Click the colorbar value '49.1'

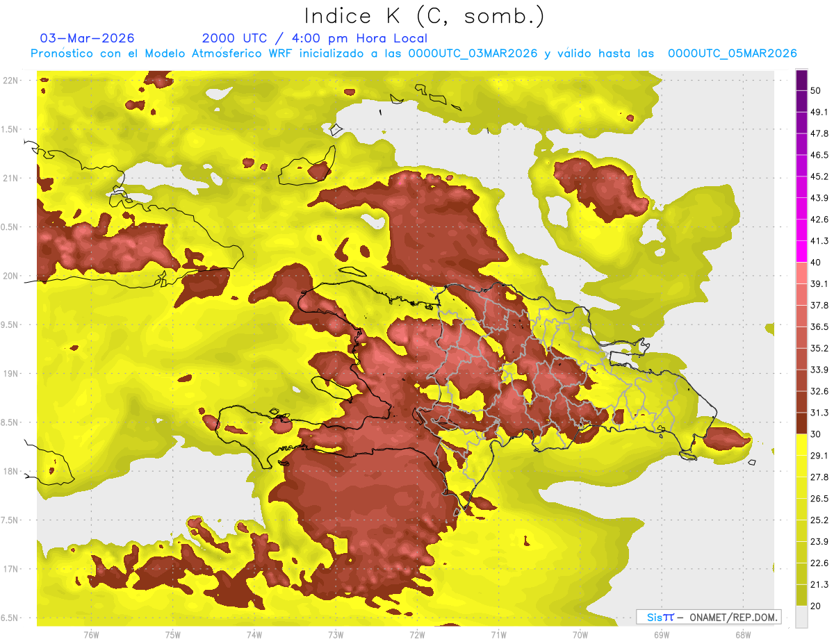tap(819, 113)
